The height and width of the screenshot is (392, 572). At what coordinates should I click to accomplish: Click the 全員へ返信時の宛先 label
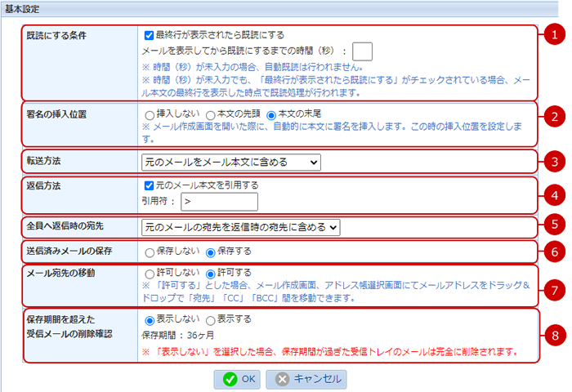[65, 226]
